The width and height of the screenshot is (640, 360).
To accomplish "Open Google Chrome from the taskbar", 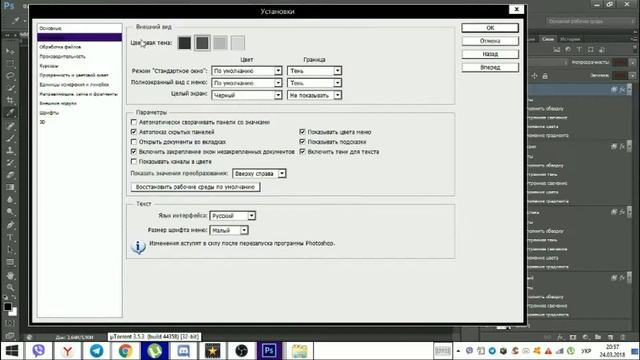I will 125,351.
